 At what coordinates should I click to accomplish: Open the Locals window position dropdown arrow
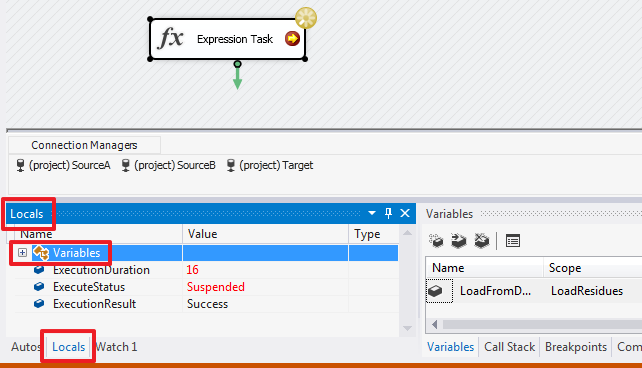coord(372,213)
